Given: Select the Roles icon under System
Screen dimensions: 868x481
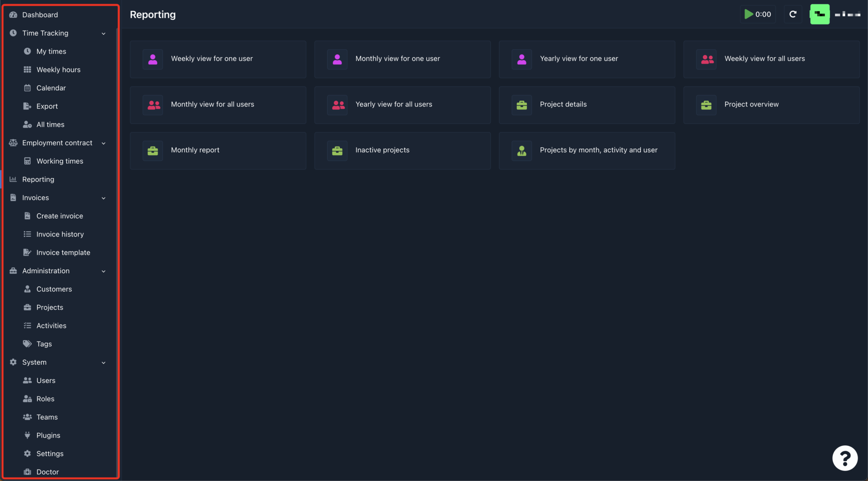Looking at the screenshot, I should (27, 399).
